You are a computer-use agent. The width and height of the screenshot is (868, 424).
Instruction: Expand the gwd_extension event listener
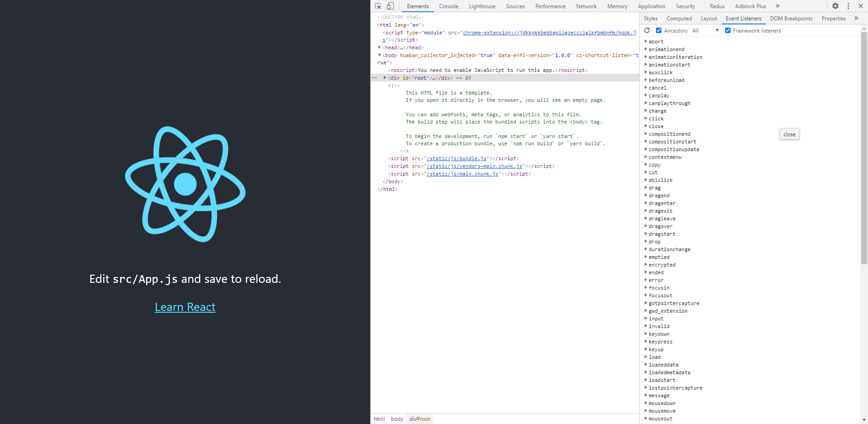[x=646, y=310]
